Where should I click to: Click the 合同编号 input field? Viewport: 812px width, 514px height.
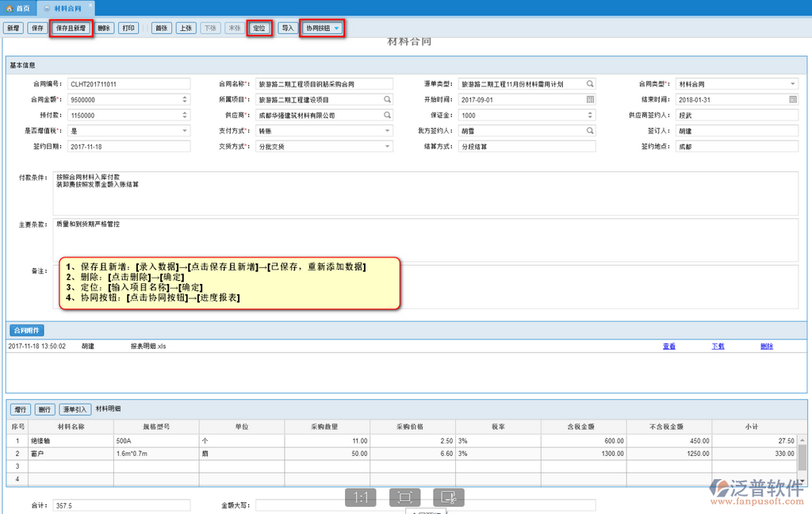pos(128,84)
